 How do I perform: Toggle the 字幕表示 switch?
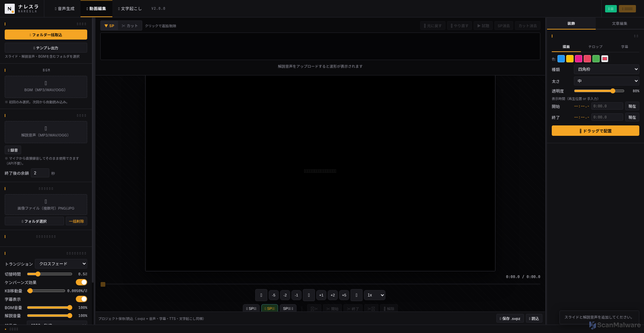tap(81, 299)
